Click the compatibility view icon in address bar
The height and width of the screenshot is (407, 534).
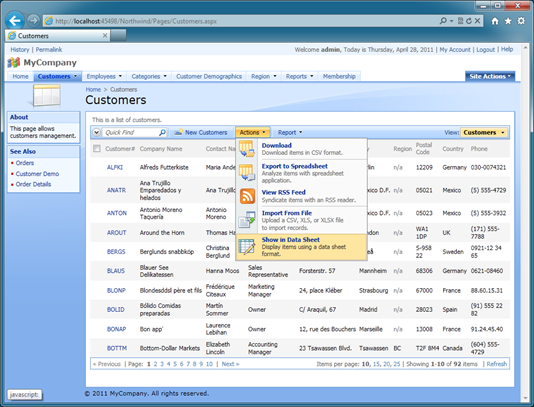pos(460,21)
